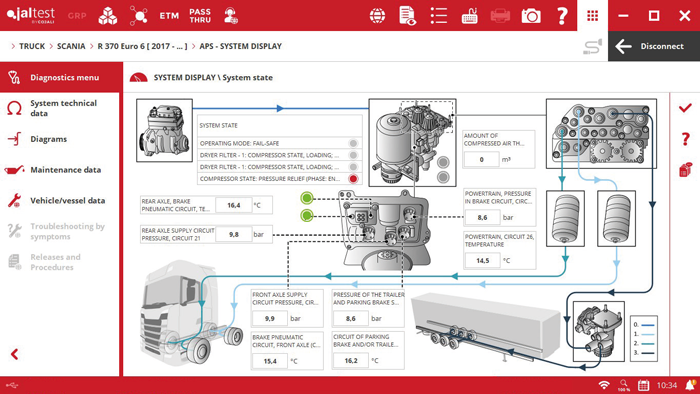Take a screenshot with the camera icon

[531, 16]
